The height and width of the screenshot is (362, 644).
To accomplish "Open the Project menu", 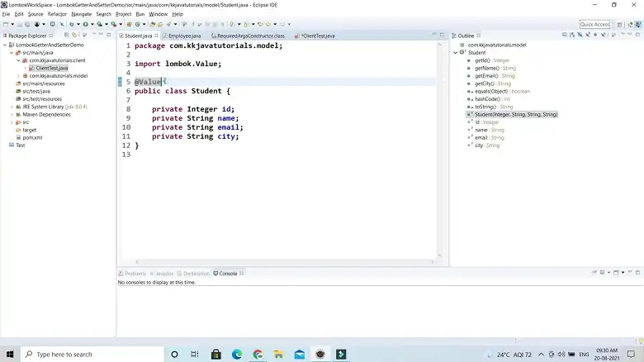I will [x=123, y=14].
